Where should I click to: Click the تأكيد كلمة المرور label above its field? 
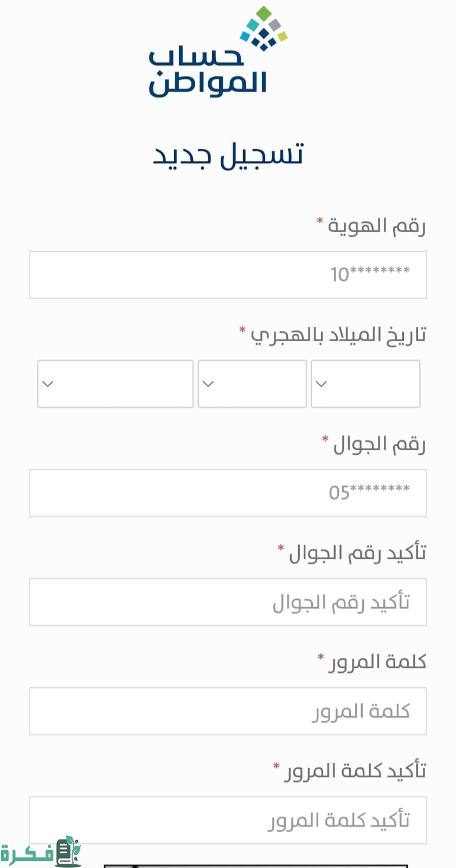pos(355,771)
